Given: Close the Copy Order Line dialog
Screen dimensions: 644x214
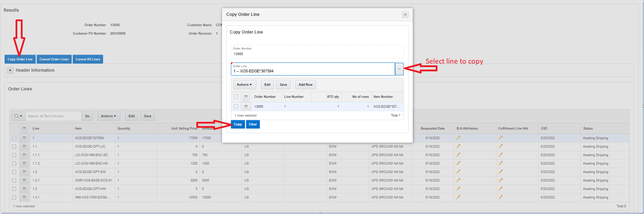Looking at the screenshot, I should tap(405, 14).
